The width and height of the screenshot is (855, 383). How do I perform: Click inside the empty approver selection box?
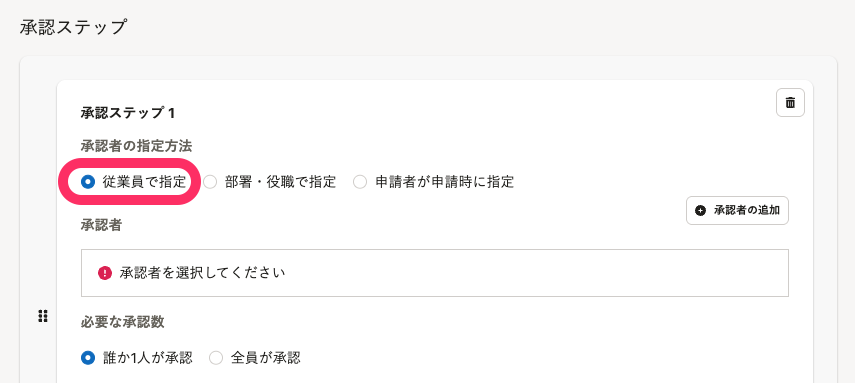coord(435,273)
